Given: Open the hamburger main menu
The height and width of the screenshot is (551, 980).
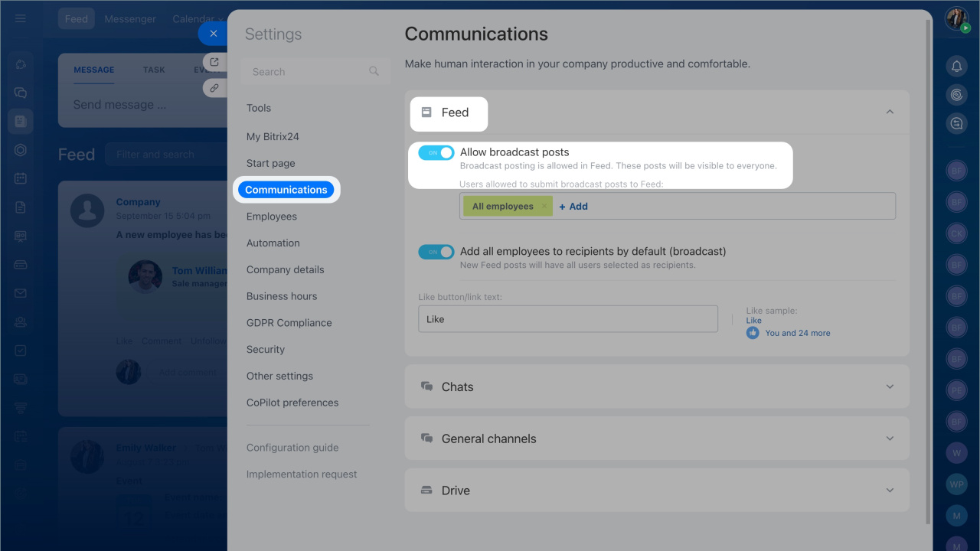Looking at the screenshot, I should [x=21, y=18].
